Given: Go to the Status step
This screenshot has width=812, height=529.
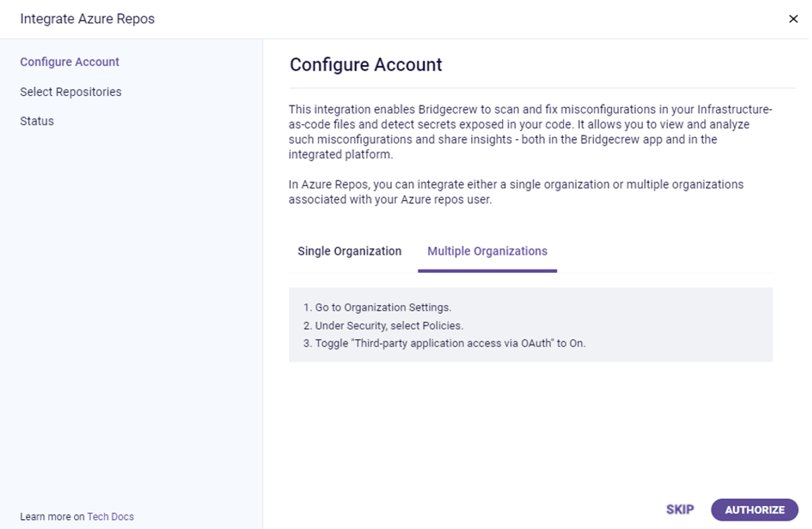Looking at the screenshot, I should (37, 121).
